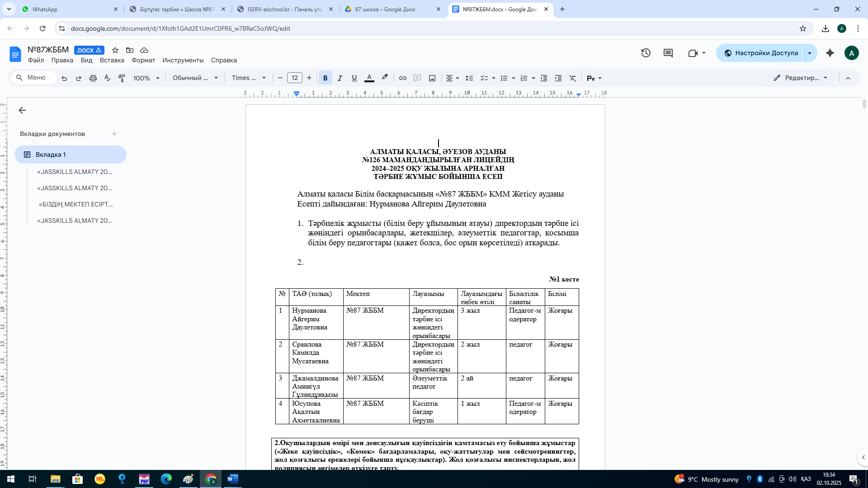This screenshot has height=488, width=868.
Task: Increase paragraph indent
Action: click(x=558, y=78)
